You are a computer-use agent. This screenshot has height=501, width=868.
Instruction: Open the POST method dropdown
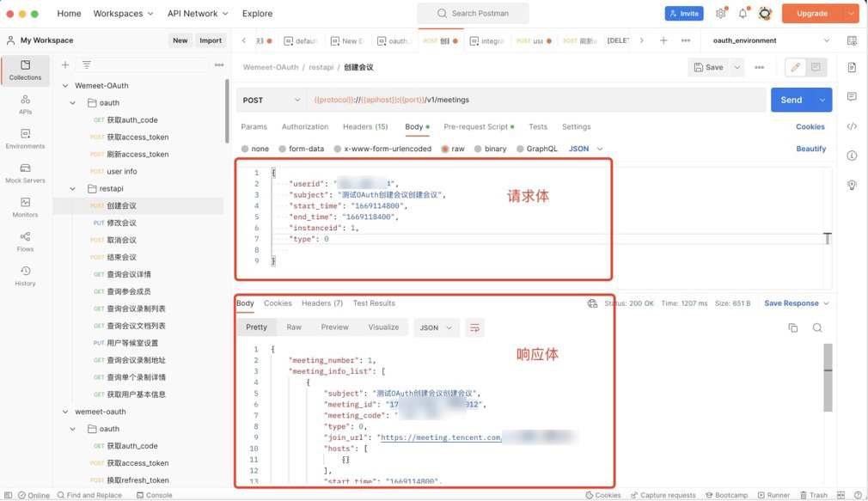[x=272, y=101]
